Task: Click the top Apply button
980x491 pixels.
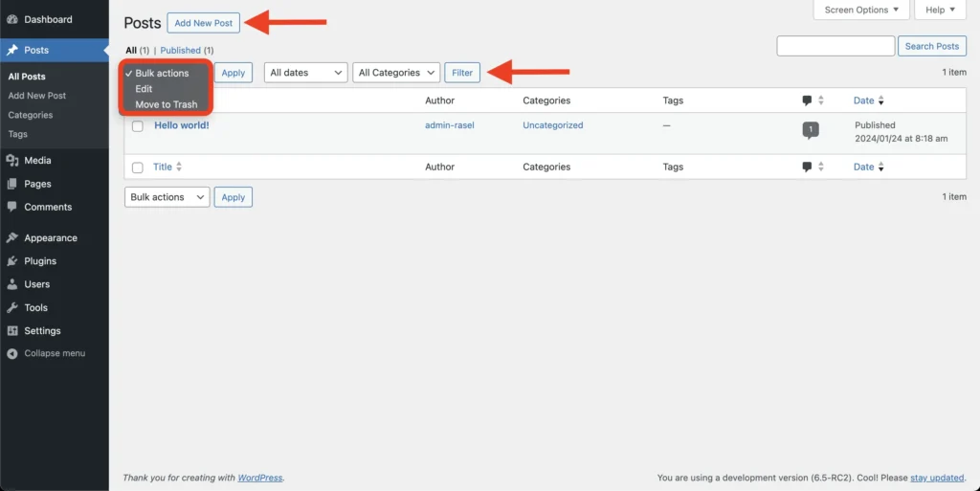Action: (x=234, y=73)
